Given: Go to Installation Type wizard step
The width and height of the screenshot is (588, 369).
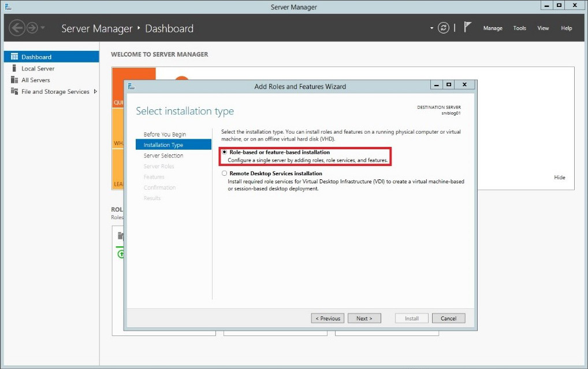Looking at the screenshot, I should (174, 145).
